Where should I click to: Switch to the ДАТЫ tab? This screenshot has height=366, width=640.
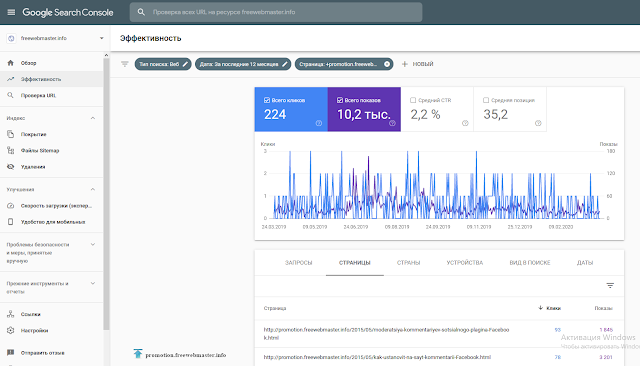585,263
